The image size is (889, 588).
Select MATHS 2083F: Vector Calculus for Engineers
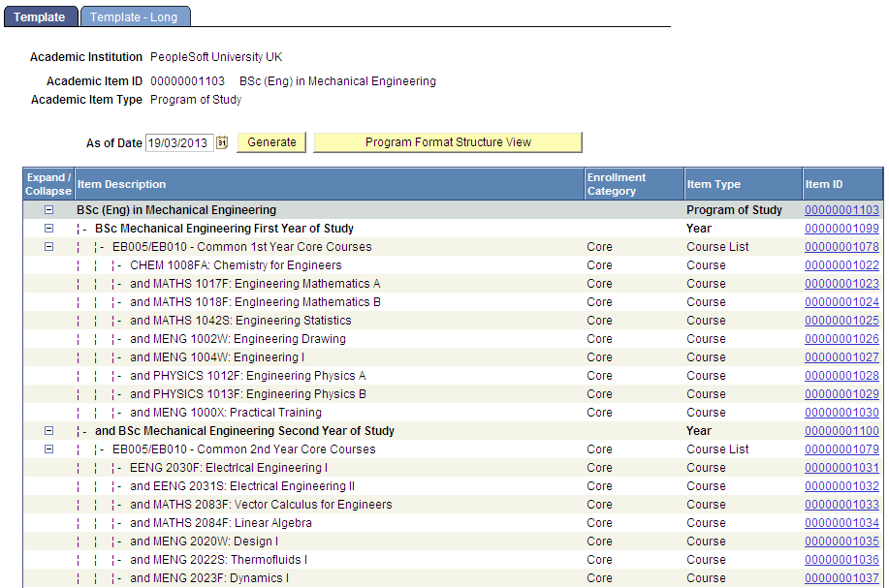click(x=453, y=505)
